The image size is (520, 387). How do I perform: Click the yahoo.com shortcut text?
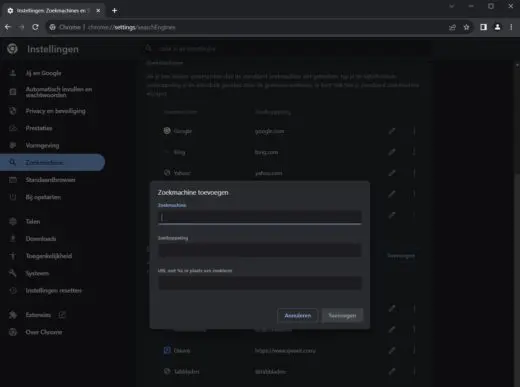tap(268, 173)
